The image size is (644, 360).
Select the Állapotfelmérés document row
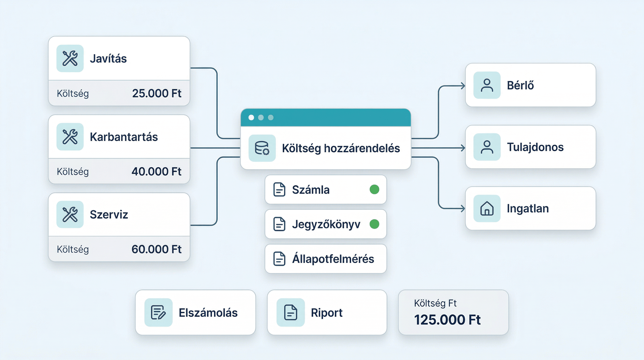[326, 259]
